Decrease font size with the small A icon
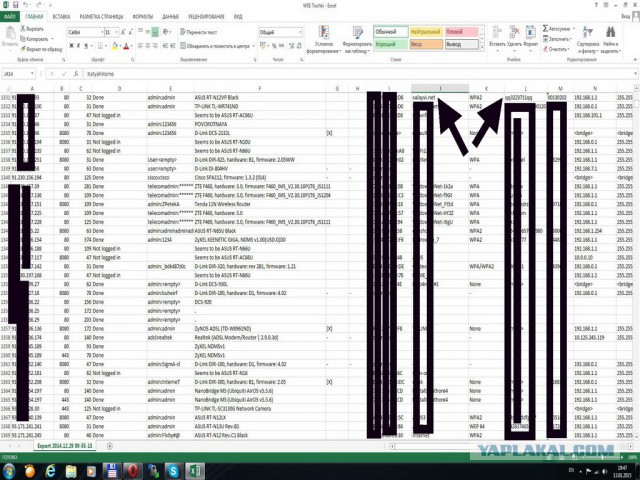 click(131, 32)
